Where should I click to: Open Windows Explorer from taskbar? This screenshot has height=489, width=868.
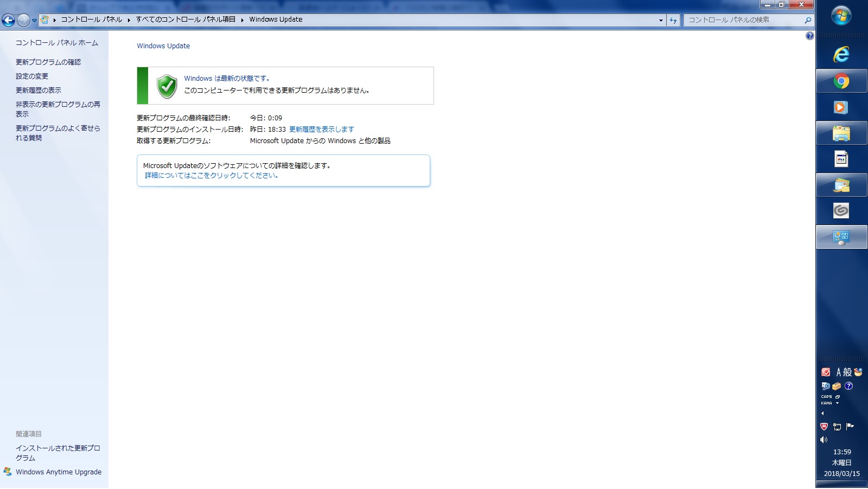coord(841,133)
